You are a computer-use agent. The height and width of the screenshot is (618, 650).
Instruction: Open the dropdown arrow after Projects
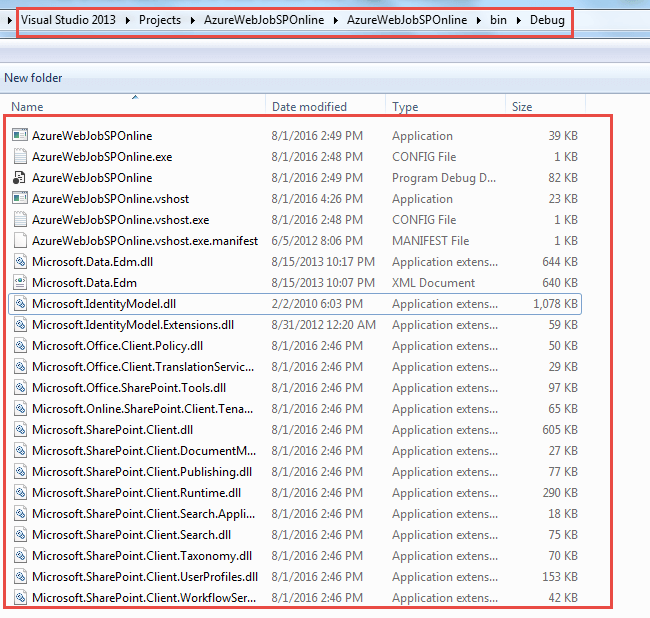pyautogui.click(x=193, y=20)
